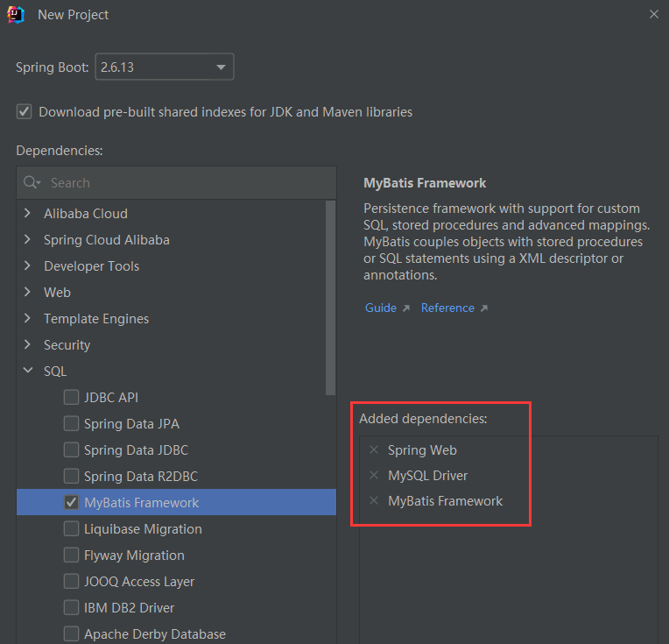Enable the JDBC API dependency checkbox
The height and width of the screenshot is (644, 669).
pyautogui.click(x=71, y=397)
